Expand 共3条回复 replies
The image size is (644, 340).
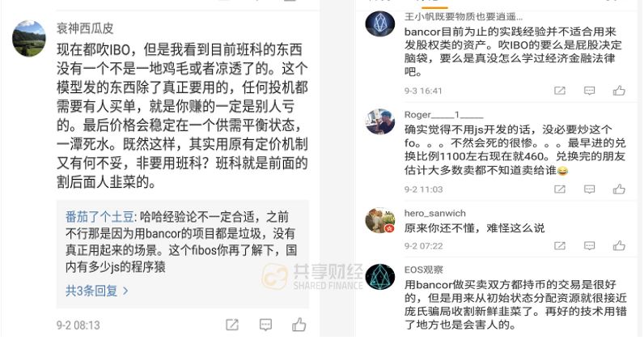point(96,291)
